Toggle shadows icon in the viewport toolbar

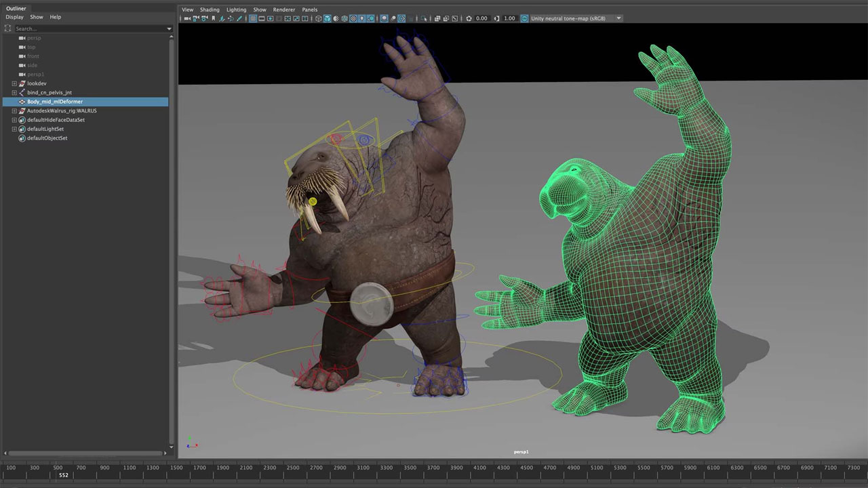(x=370, y=19)
